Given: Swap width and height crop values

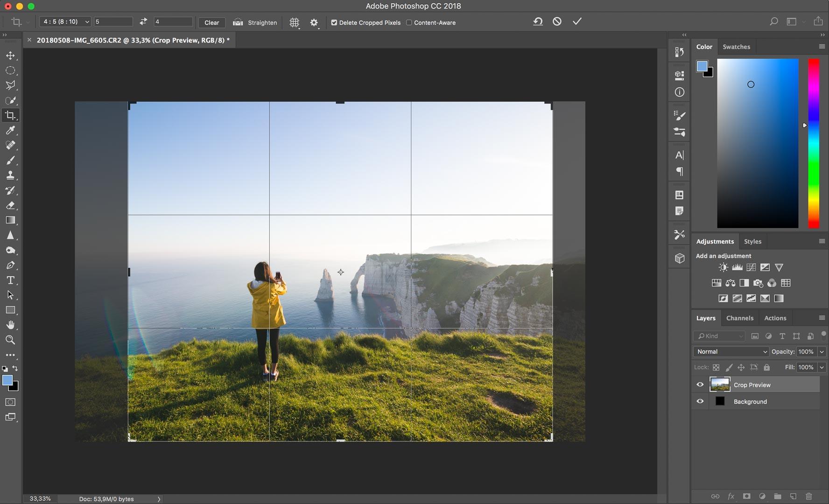Looking at the screenshot, I should pyautogui.click(x=143, y=21).
